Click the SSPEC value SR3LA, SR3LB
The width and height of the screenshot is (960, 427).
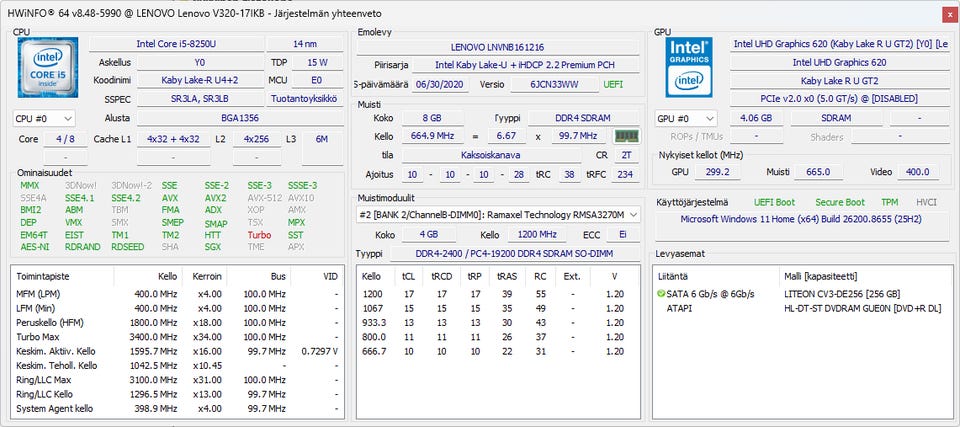pyautogui.click(x=200, y=99)
